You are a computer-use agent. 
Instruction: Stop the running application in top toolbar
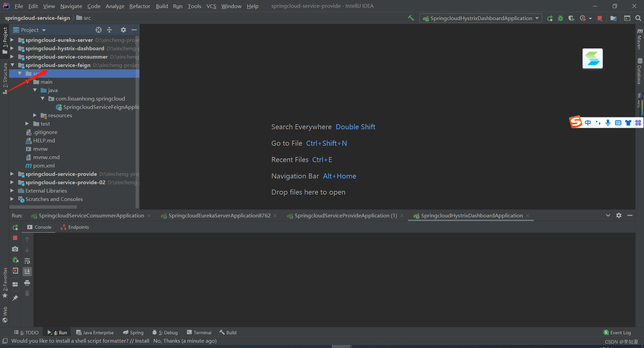[600, 18]
